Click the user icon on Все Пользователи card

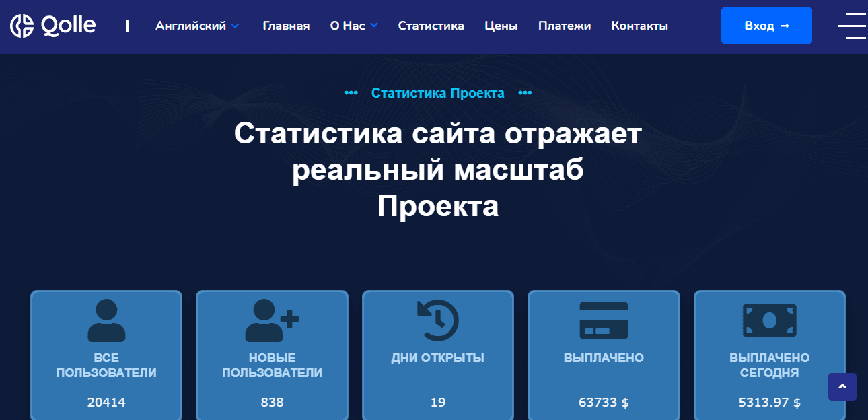[106, 321]
